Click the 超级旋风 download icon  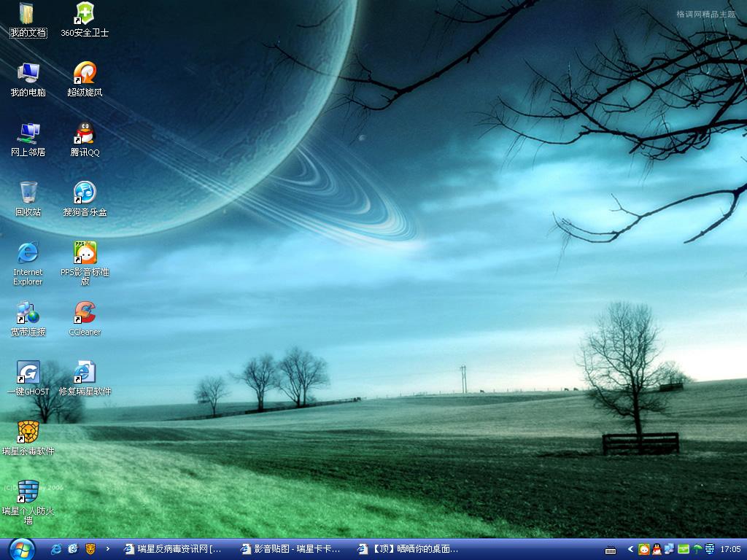click(85, 73)
